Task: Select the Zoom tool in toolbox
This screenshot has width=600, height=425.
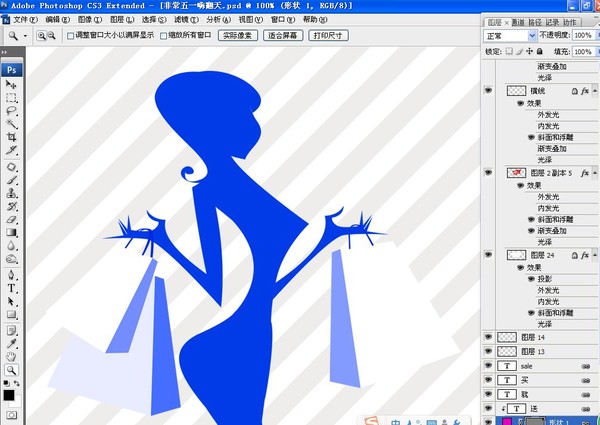Action: [x=11, y=370]
